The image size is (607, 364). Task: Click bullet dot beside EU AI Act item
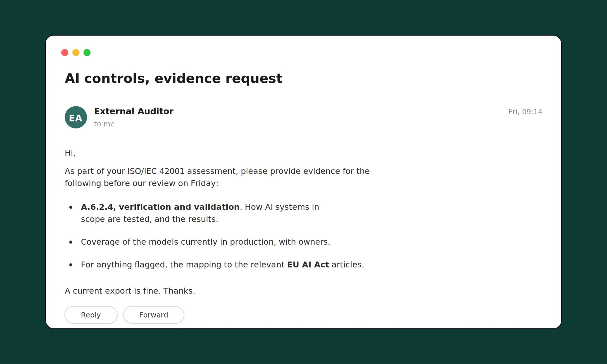tap(71, 265)
